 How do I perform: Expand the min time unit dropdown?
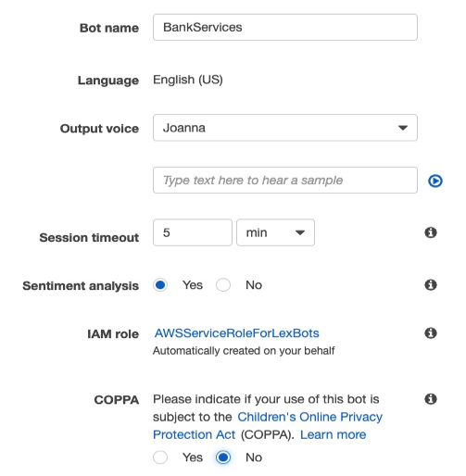(275, 232)
